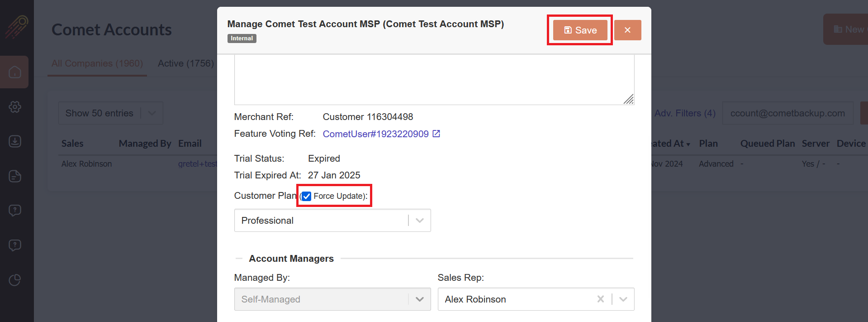The height and width of the screenshot is (322, 868).
Task: Click the search field containing cometbackup.com
Action: (788, 113)
